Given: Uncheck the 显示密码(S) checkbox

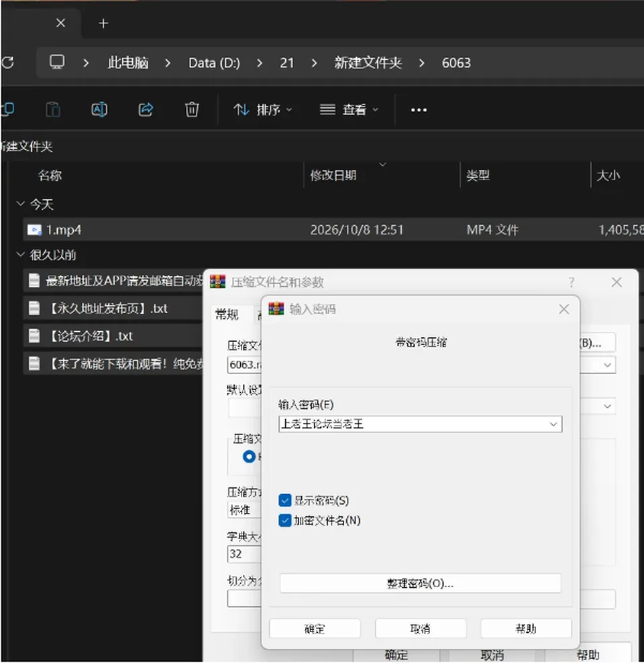Looking at the screenshot, I should pyautogui.click(x=284, y=500).
